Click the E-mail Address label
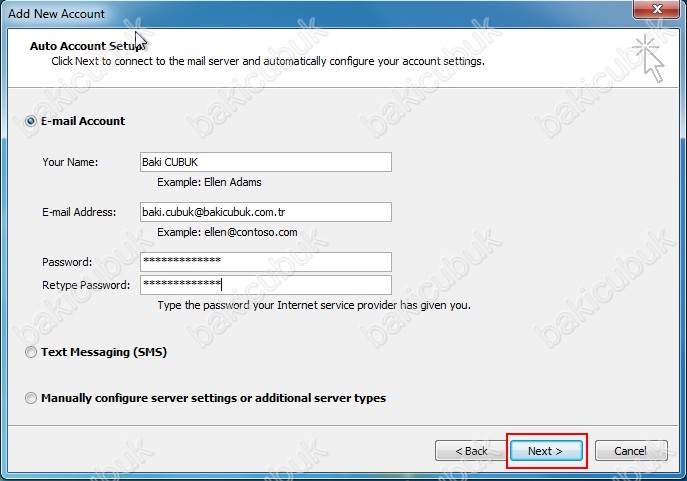Screen dimensions: 687x481 click(x=79, y=212)
